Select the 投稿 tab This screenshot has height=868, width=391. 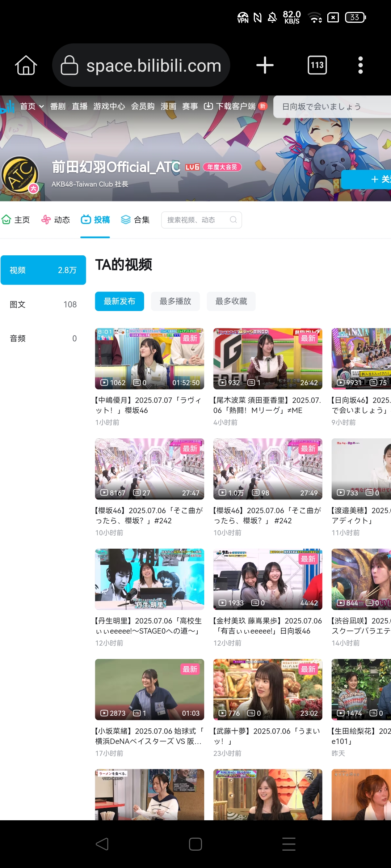coord(95,220)
